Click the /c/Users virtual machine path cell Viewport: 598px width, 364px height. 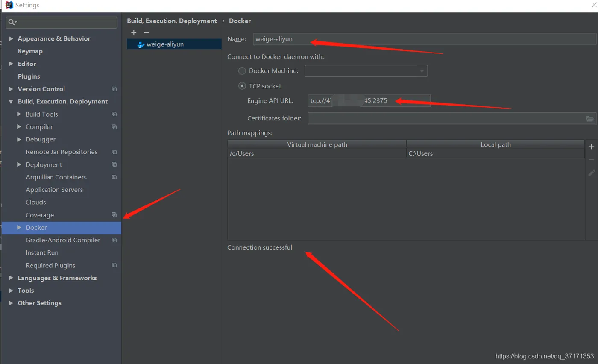pyautogui.click(x=317, y=153)
